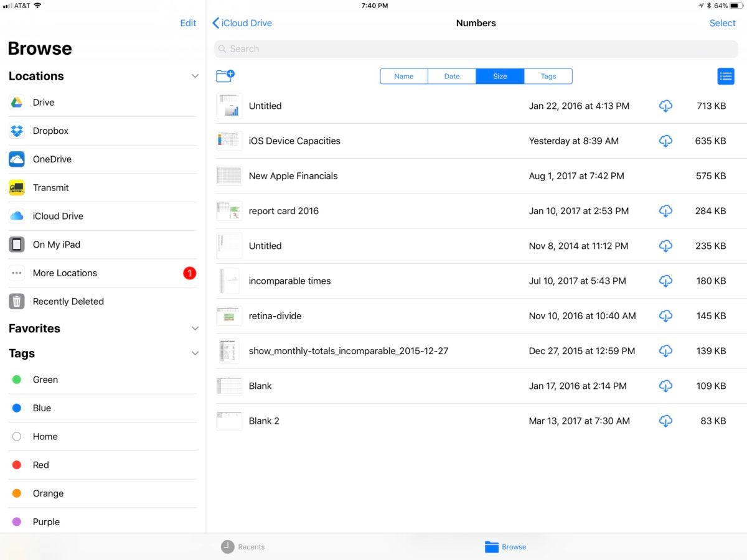Image resolution: width=747 pixels, height=560 pixels.
Task: Download retina-divide via cloud icon
Action: (665, 316)
